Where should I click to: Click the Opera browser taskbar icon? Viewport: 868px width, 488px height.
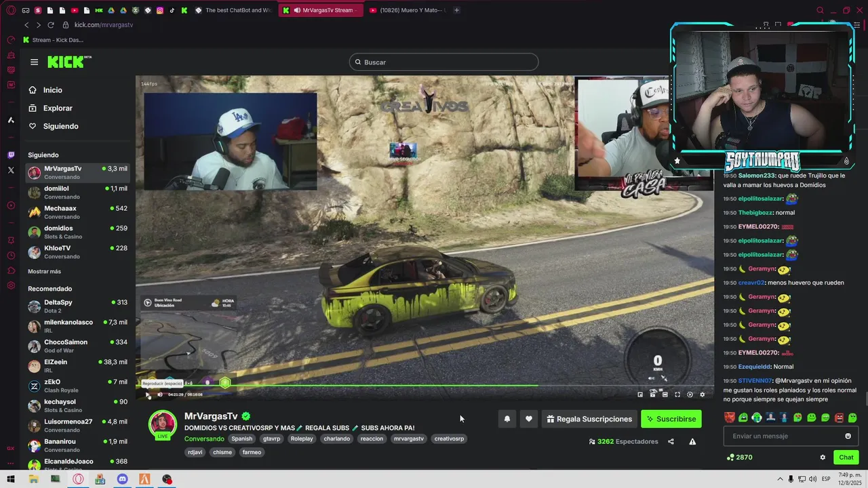click(x=78, y=479)
